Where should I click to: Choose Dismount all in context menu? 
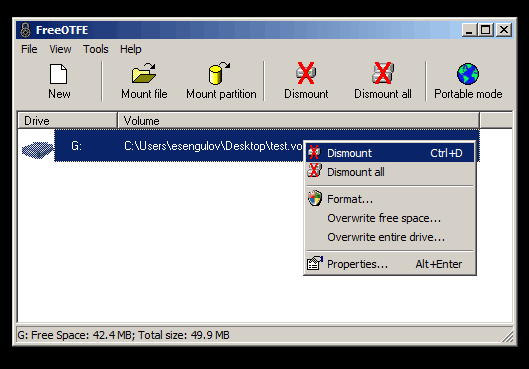point(390,172)
